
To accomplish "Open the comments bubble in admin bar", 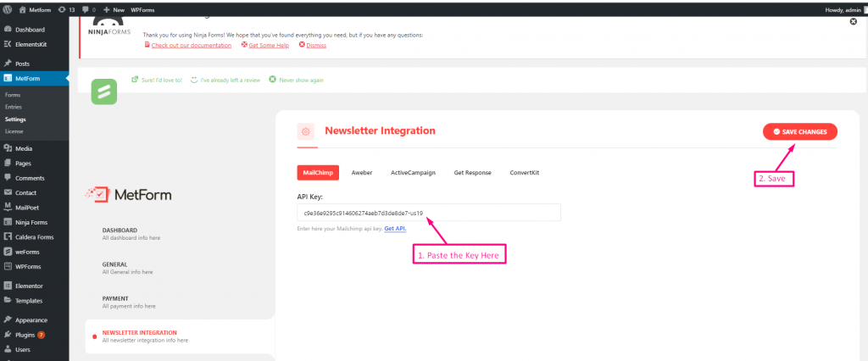I will 88,10.
